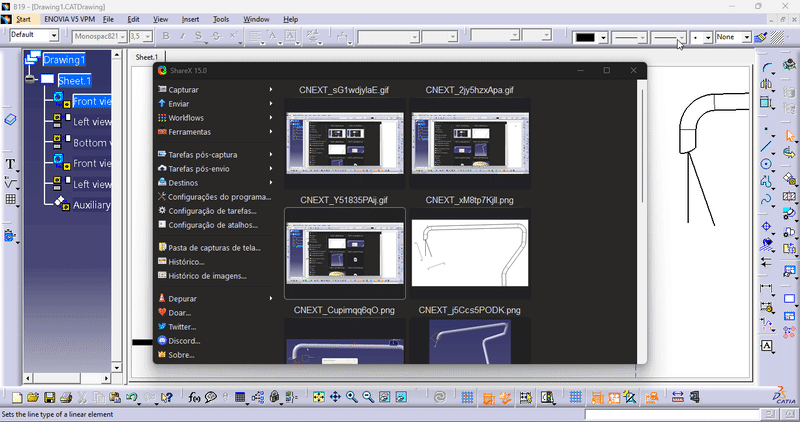This screenshot has height=422, width=800.
Task: Toggle Bold text formatting
Action: click(x=166, y=36)
